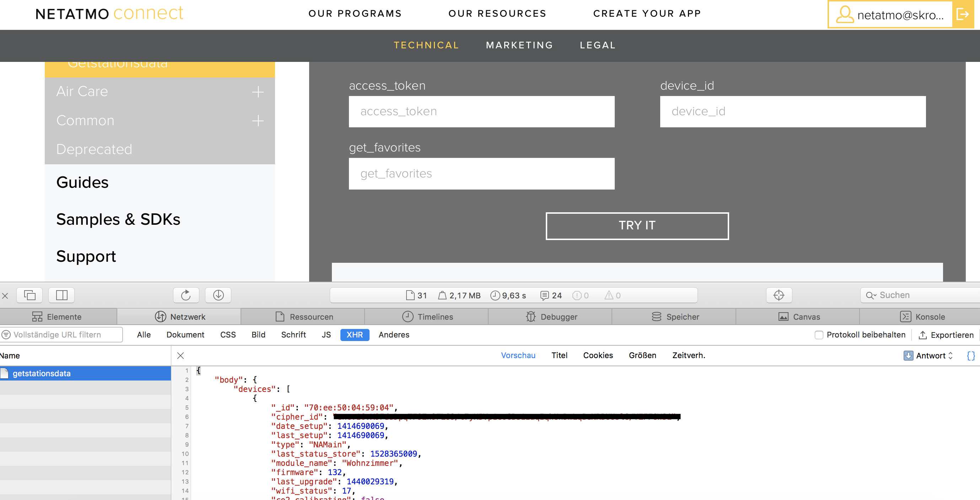Select the XHR resource filter
The height and width of the screenshot is (500, 980).
click(x=354, y=335)
